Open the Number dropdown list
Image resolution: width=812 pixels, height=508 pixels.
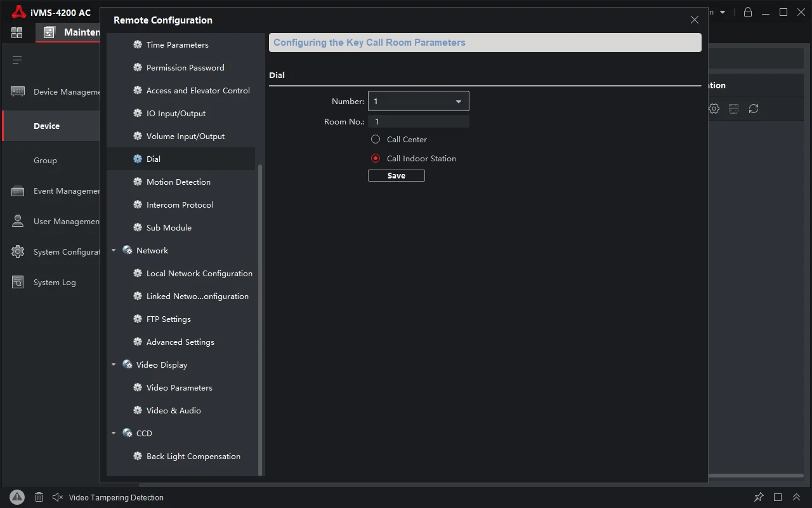click(419, 101)
